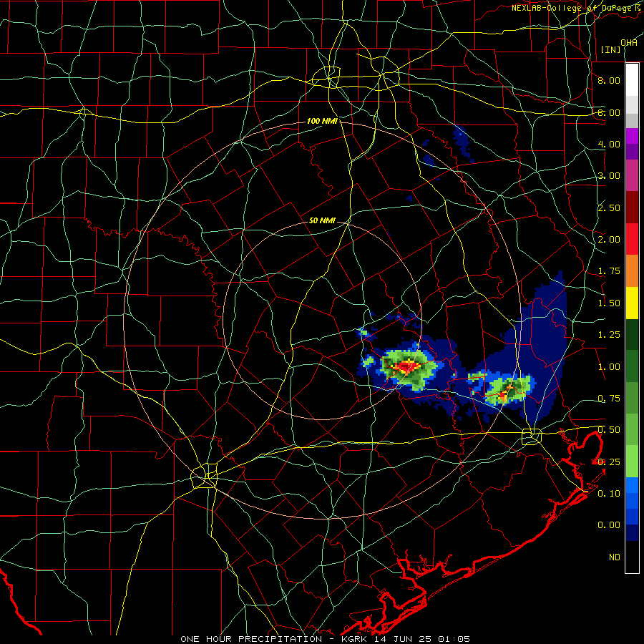The height and width of the screenshot is (644, 644).
Task: Click the "14 JUN 25" date text
Action: point(402,639)
